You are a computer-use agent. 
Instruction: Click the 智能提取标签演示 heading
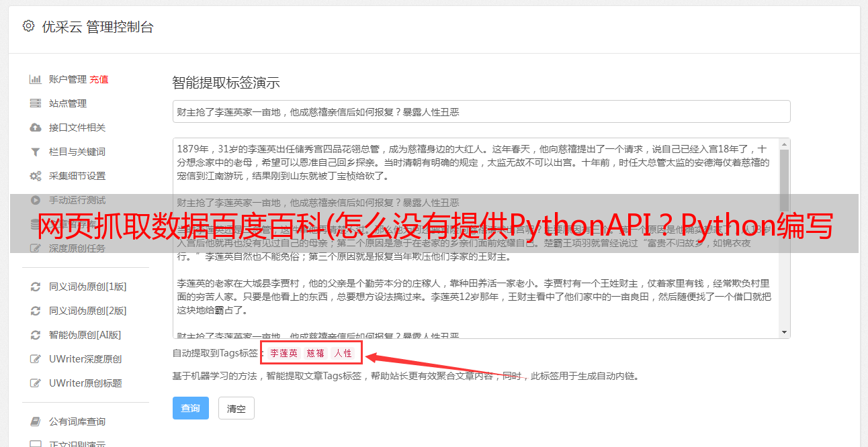226,83
